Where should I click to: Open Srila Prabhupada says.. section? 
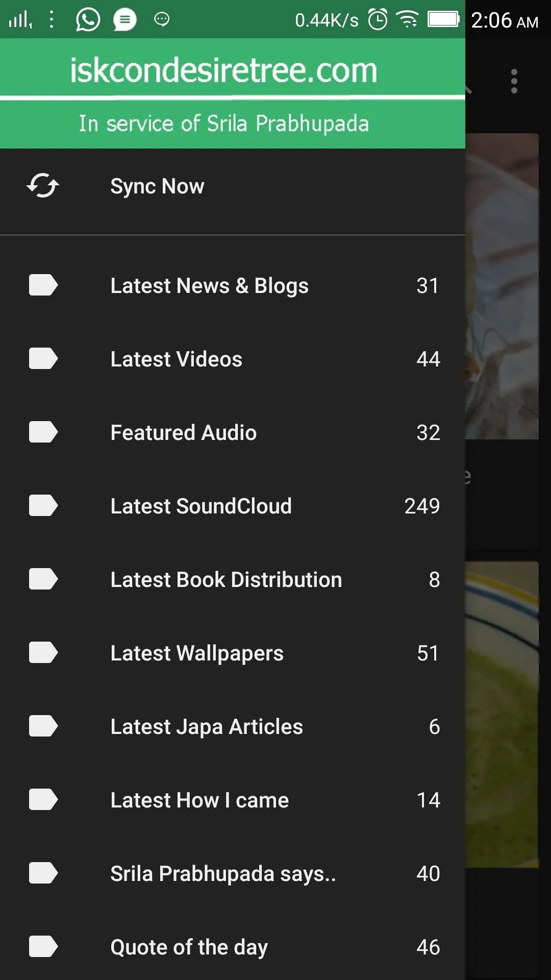(223, 874)
